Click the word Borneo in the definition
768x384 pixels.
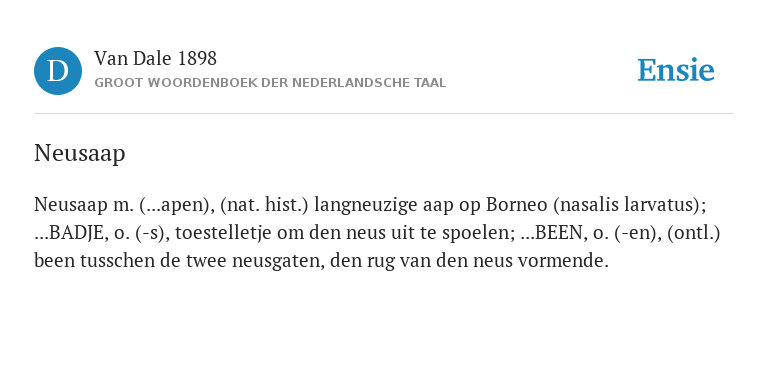point(516,205)
